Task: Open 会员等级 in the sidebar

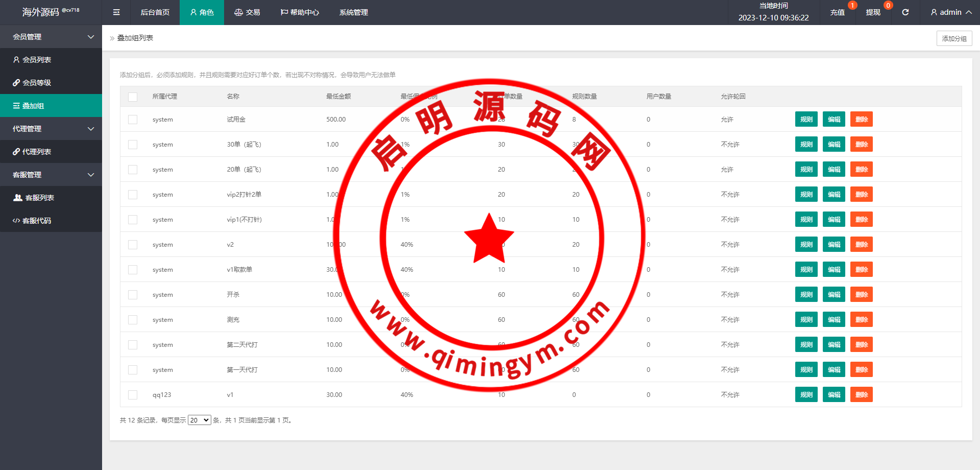Action: coord(37,83)
